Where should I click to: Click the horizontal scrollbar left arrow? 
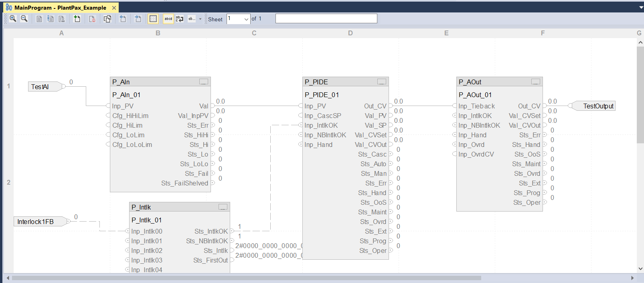(x=8, y=278)
